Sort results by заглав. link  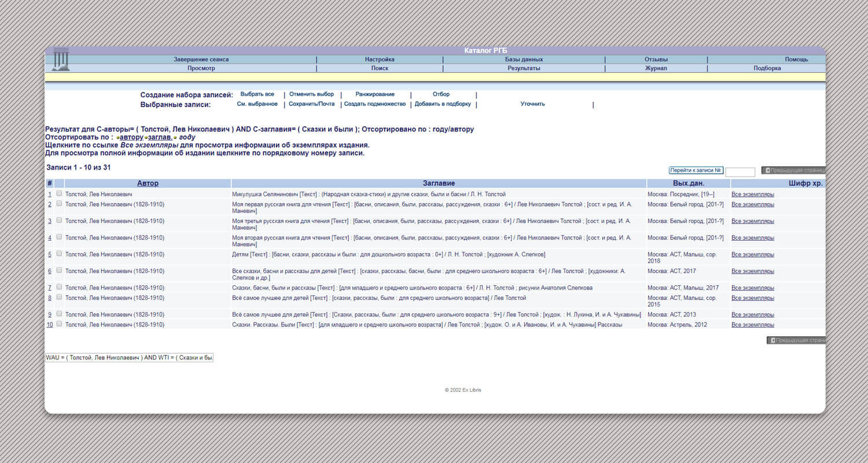160,137
